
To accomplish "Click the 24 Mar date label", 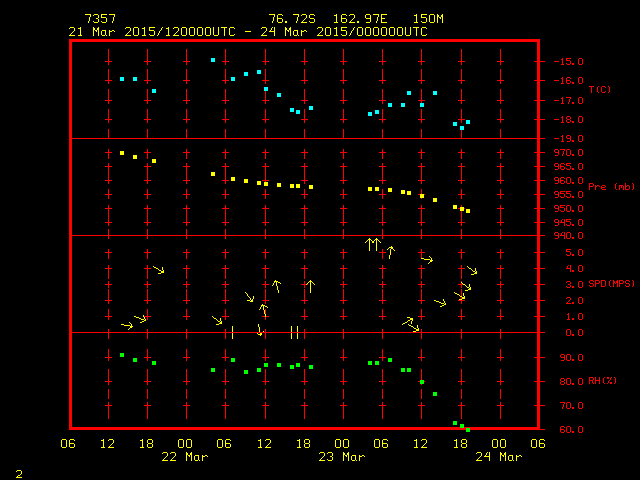I will click(499, 456).
